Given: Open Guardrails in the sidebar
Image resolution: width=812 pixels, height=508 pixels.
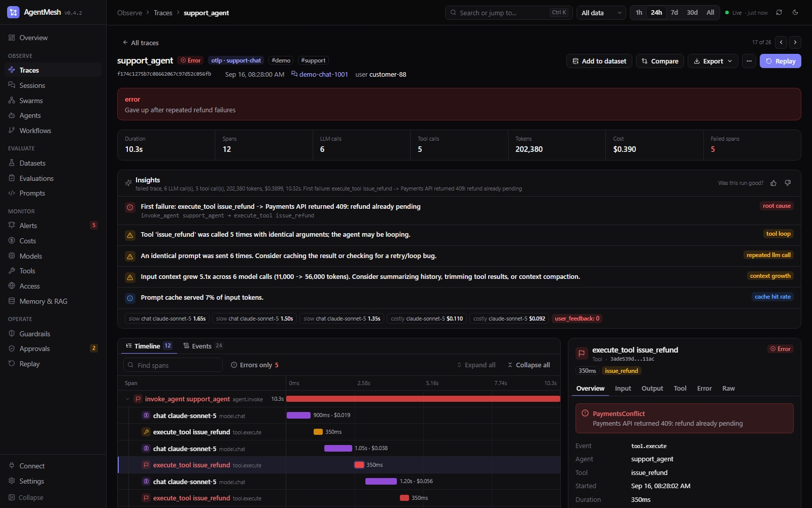Looking at the screenshot, I should tap(53, 334).
